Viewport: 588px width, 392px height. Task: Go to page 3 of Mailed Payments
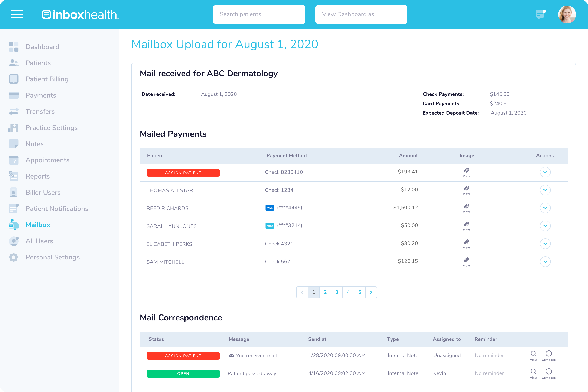click(x=336, y=292)
